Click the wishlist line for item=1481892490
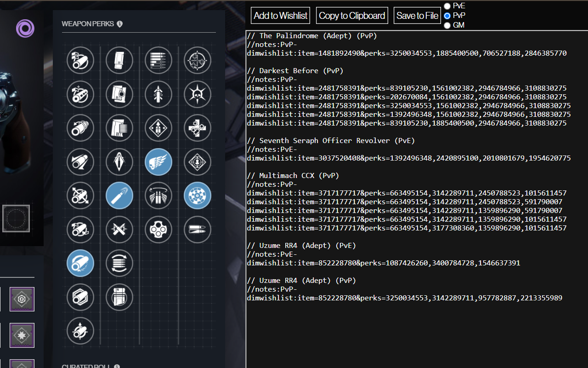588x368 pixels. (x=407, y=53)
